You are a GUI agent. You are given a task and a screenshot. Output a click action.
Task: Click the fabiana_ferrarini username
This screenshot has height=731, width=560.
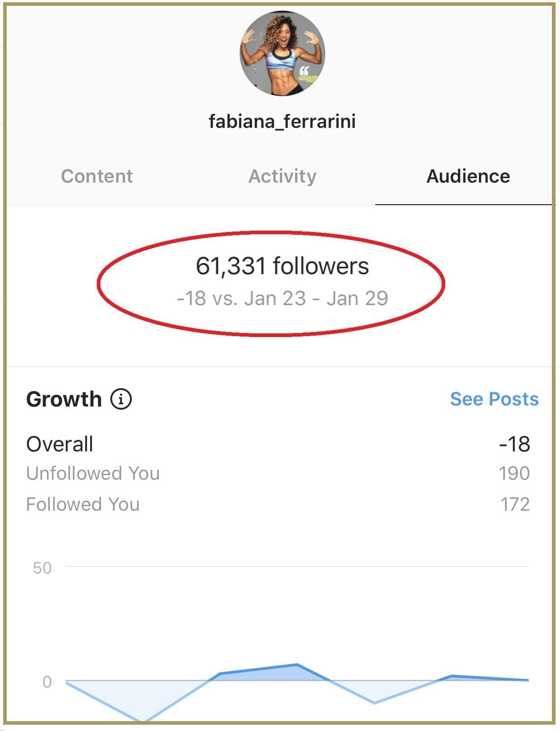(x=282, y=121)
